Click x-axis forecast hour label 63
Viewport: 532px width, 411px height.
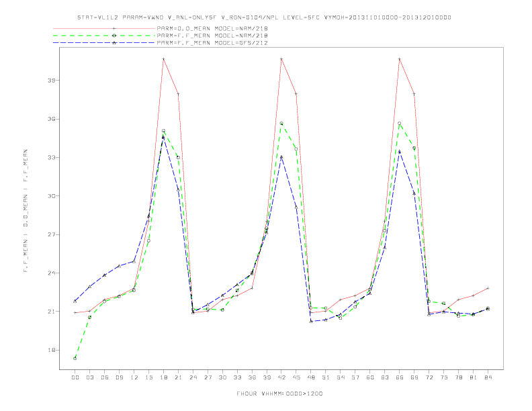[385, 377]
